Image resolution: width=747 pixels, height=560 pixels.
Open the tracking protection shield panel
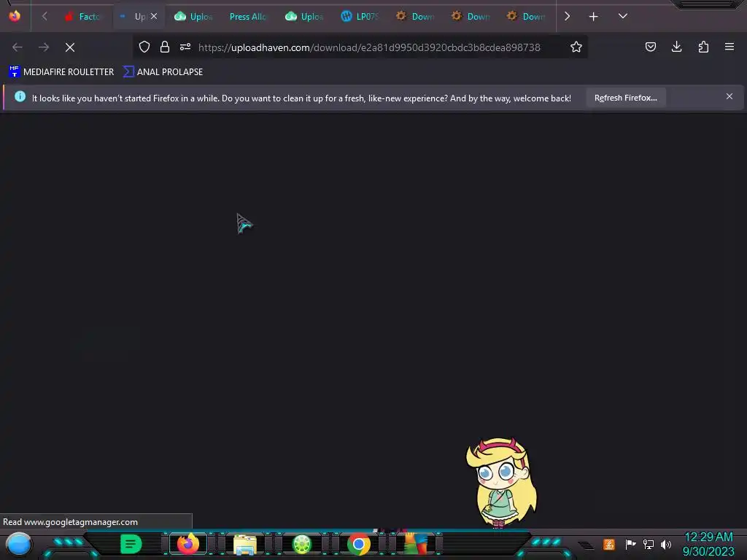coord(144,47)
